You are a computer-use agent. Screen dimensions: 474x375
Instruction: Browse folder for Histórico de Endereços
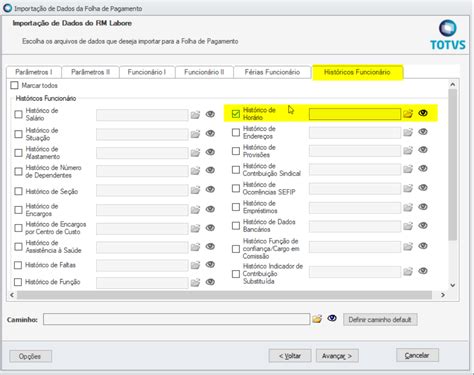coord(408,132)
